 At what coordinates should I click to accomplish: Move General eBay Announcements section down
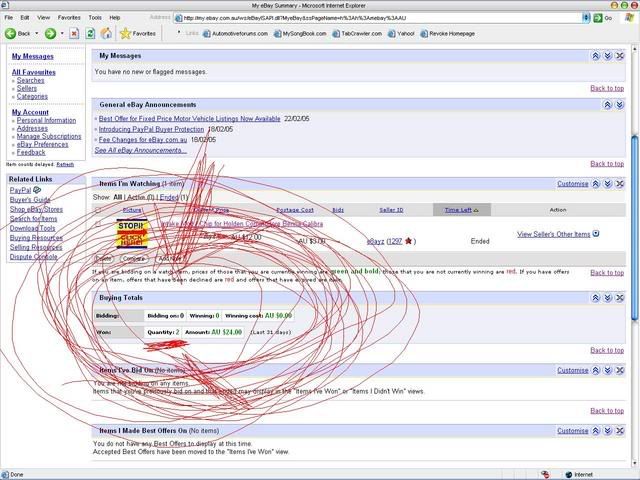click(x=620, y=105)
